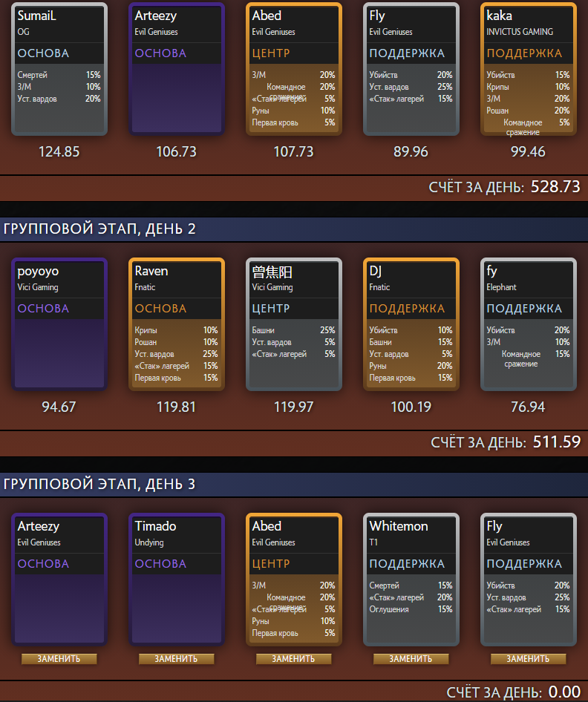Select the SumaiL OG player card
The width and height of the screenshot is (588, 702).
click(59, 69)
